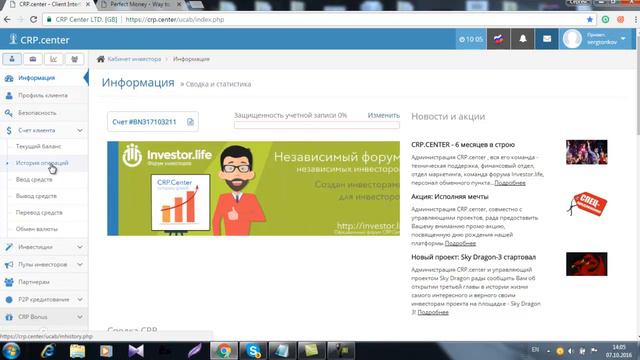Screen dimensions: 640x360
Task: Open Ввод средств submenu item
Action: [34, 180]
